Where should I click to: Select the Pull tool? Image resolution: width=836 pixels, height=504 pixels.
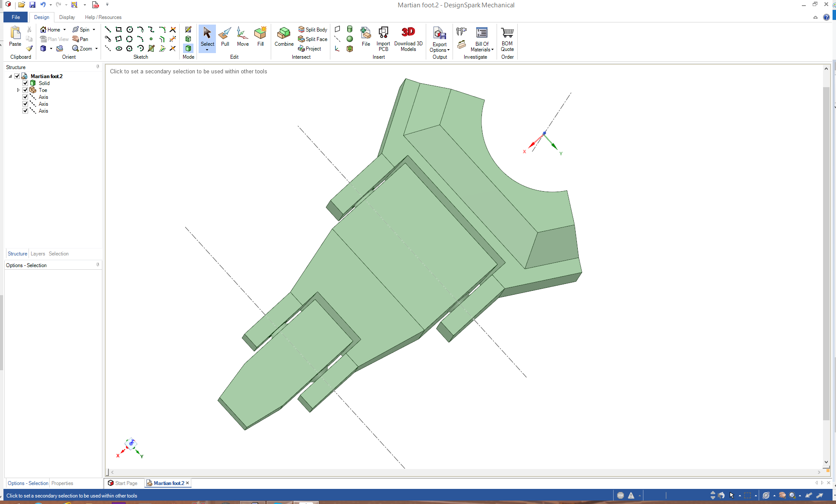[225, 37]
